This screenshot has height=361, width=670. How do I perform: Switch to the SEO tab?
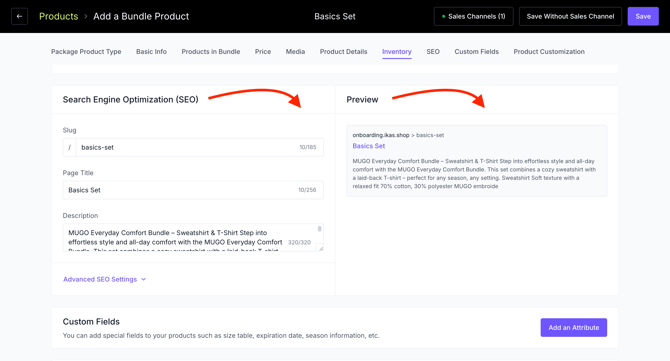pyautogui.click(x=433, y=52)
